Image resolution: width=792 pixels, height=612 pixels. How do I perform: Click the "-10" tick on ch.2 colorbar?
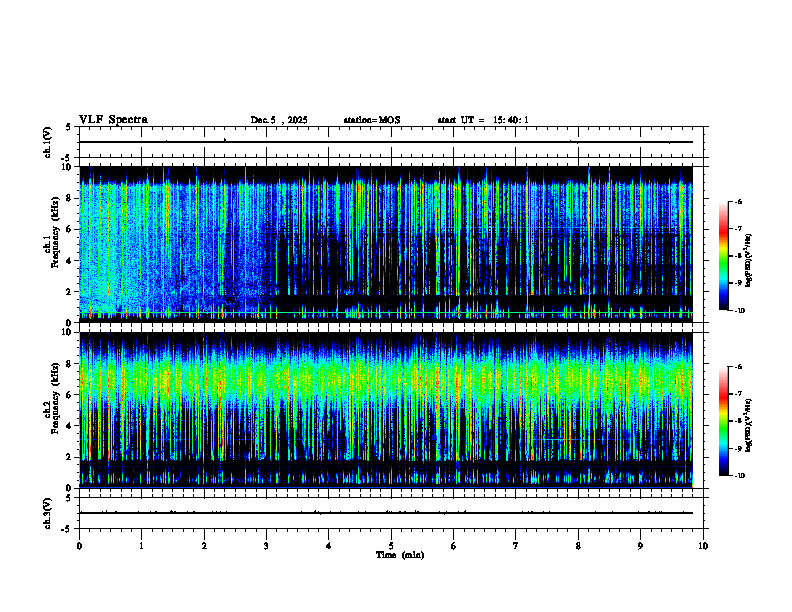click(x=739, y=476)
